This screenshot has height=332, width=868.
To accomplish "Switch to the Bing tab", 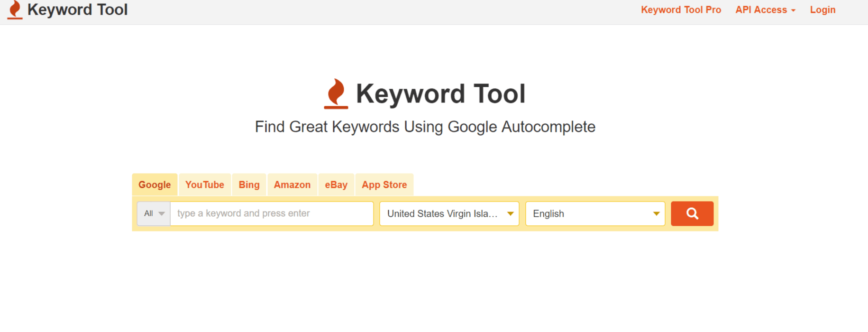I will coord(249,185).
